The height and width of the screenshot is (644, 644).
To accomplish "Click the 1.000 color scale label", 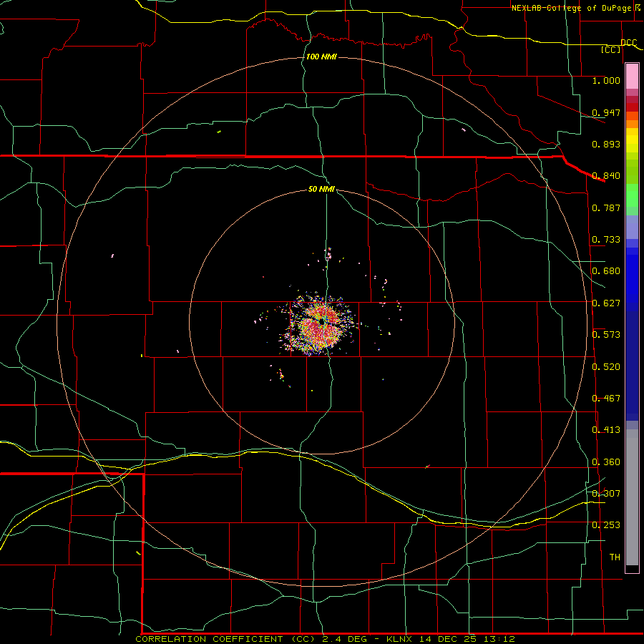I will point(606,80).
